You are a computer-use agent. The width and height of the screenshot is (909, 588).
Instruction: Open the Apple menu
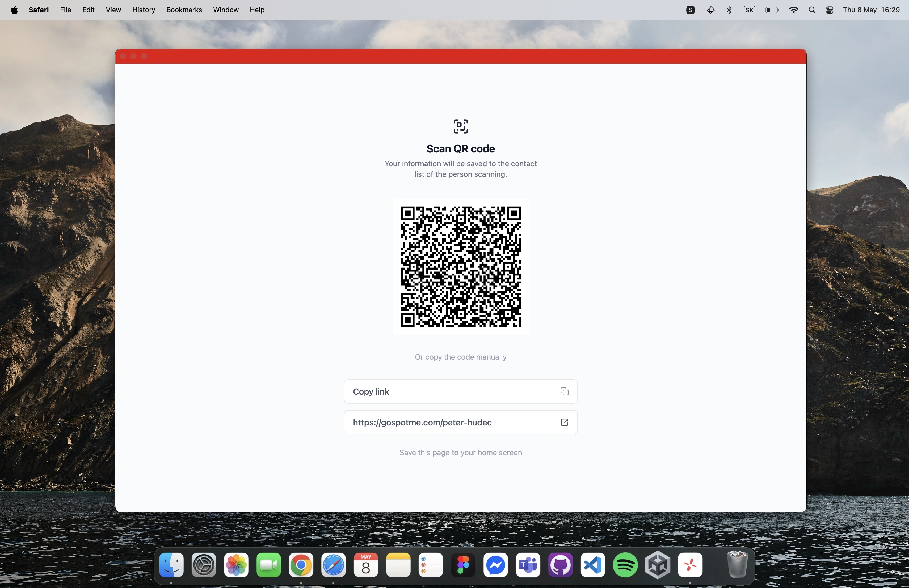pos(14,10)
